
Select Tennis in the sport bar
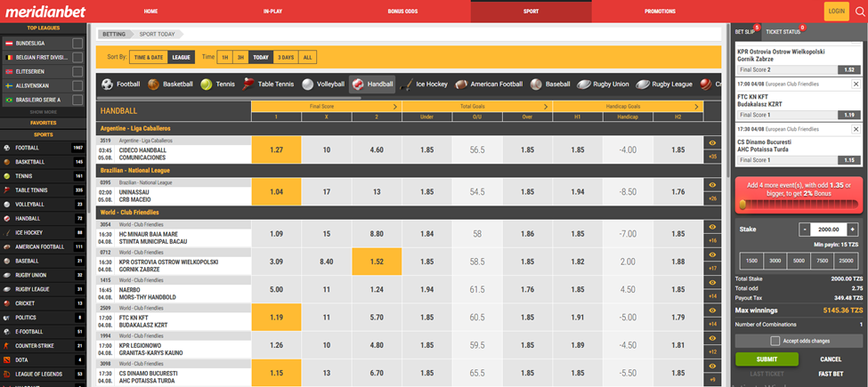(x=218, y=84)
